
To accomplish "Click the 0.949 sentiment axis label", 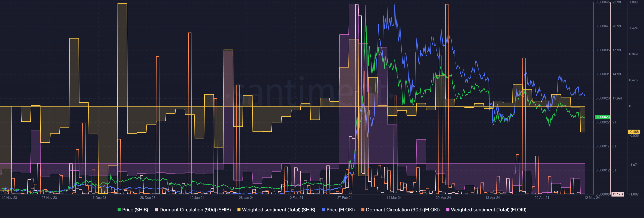I will pyautogui.click(x=633, y=54).
